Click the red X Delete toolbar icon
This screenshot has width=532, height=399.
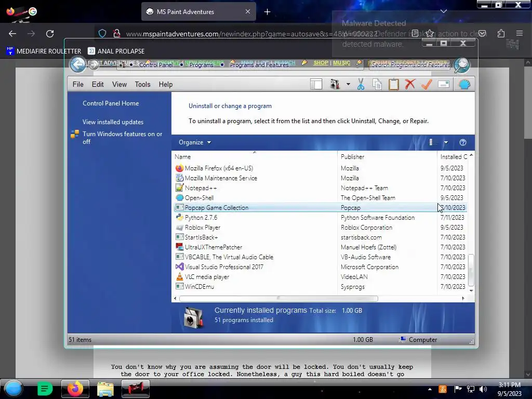[410, 84]
